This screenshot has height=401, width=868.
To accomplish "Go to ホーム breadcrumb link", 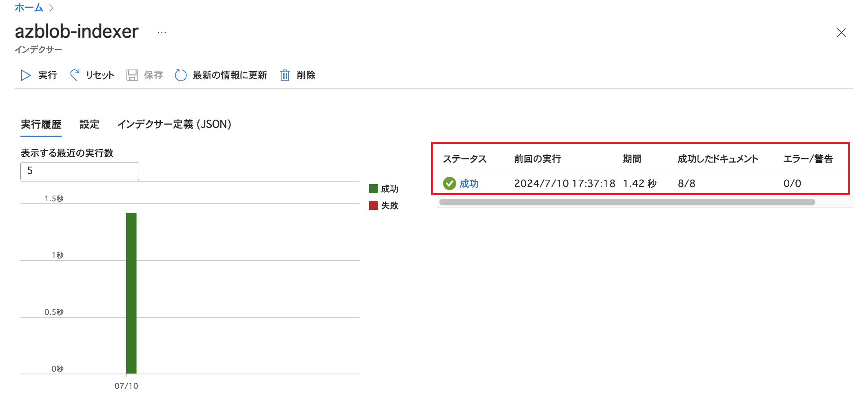I will pos(29,7).
